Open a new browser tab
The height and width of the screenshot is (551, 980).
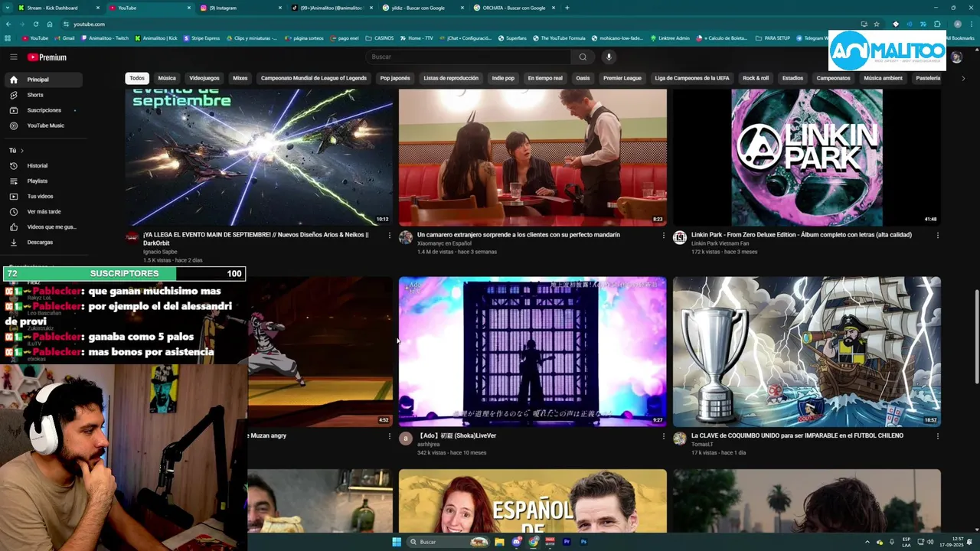pyautogui.click(x=567, y=8)
